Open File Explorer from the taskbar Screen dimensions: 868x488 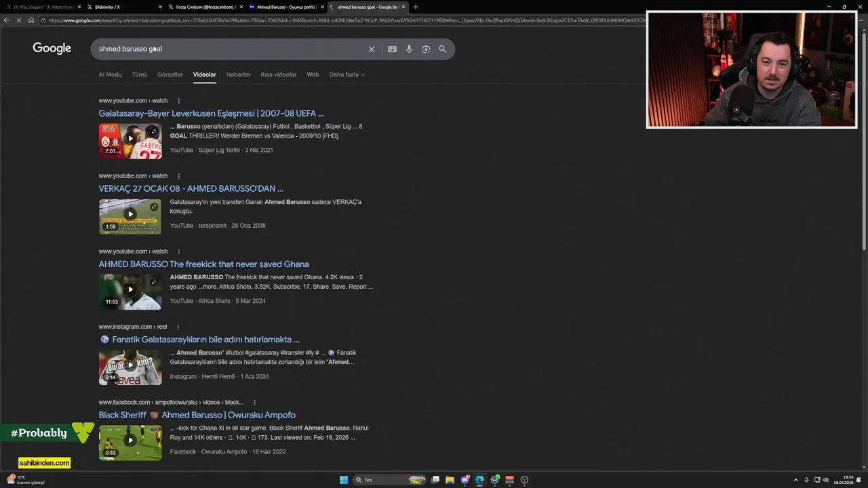[x=450, y=480]
